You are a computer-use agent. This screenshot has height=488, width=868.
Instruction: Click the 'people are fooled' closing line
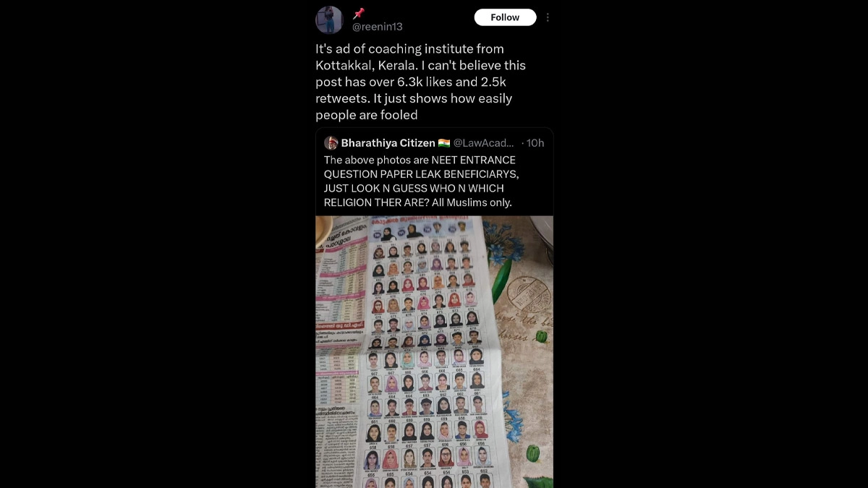pyautogui.click(x=366, y=115)
